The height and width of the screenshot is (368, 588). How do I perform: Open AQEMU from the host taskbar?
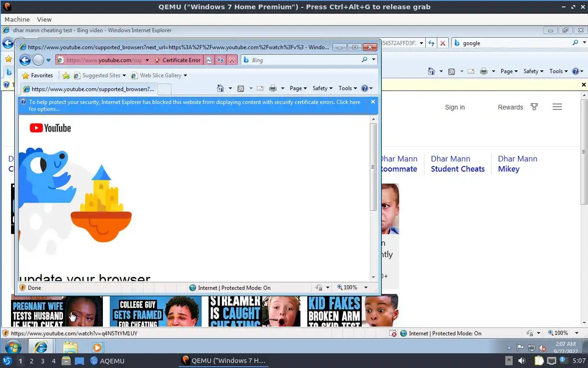click(107, 361)
